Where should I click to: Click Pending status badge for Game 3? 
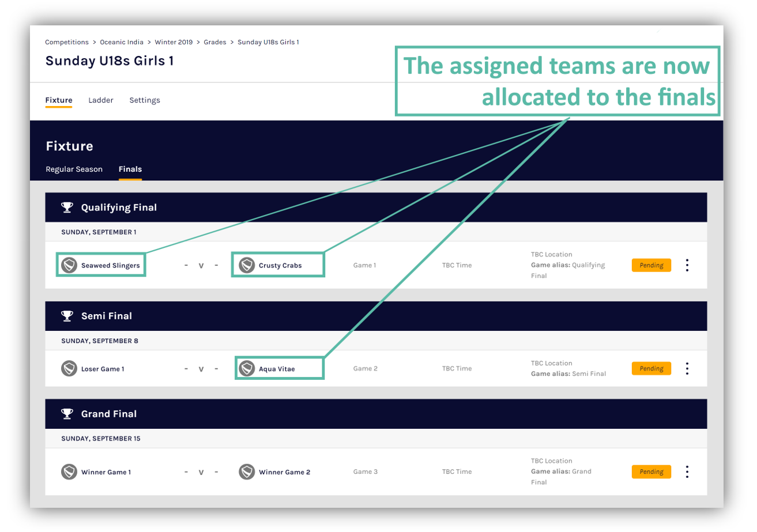651,471
